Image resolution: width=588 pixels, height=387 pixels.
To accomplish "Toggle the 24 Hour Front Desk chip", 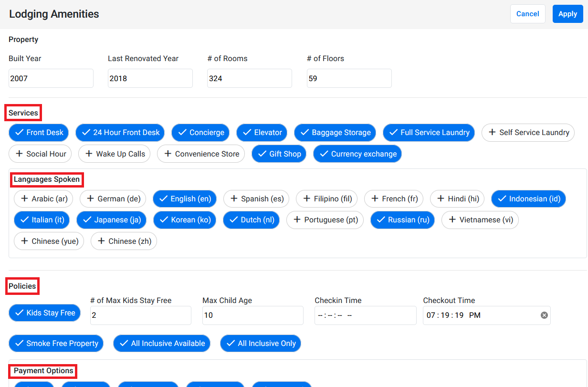I will point(120,133).
